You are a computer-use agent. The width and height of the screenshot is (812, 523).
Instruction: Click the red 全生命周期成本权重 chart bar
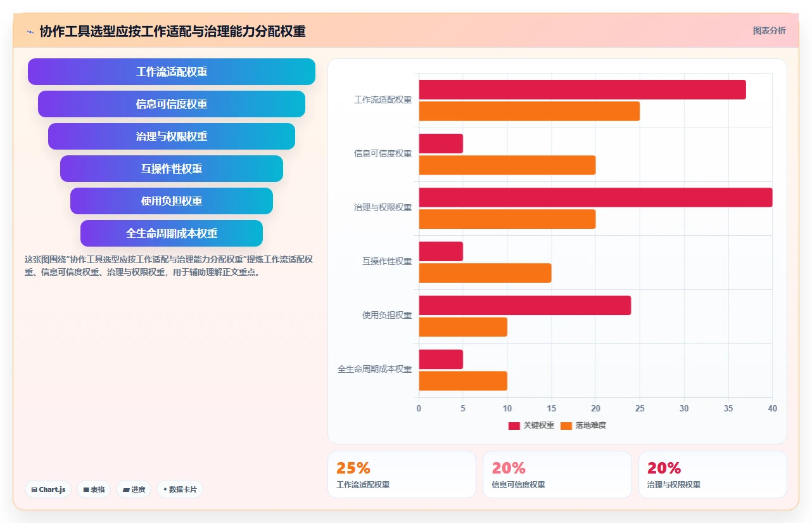[441, 359]
